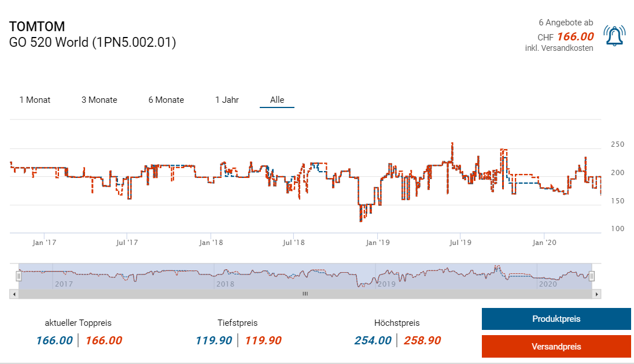Switch to the 3 Monate range
This screenshot has height=364, width=634.
[x=99, y=100]
